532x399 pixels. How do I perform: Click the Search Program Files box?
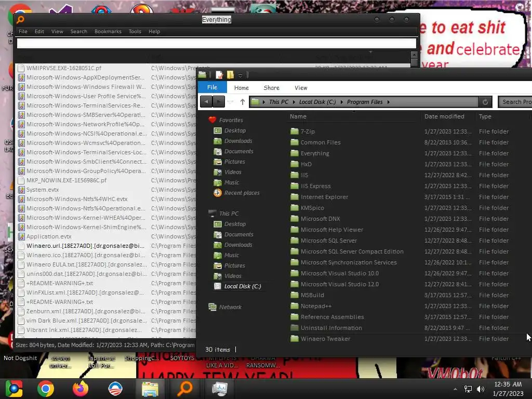(515, 102)
